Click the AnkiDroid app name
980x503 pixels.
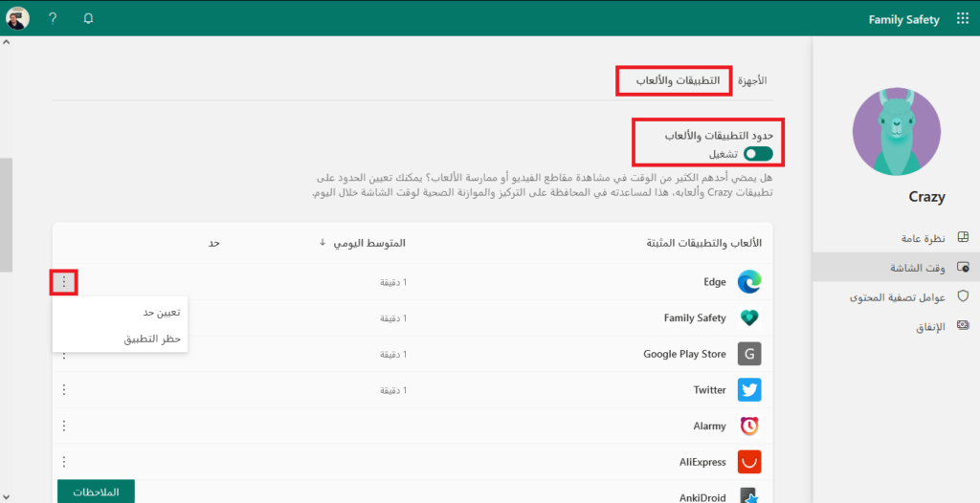tap(702, 497)
